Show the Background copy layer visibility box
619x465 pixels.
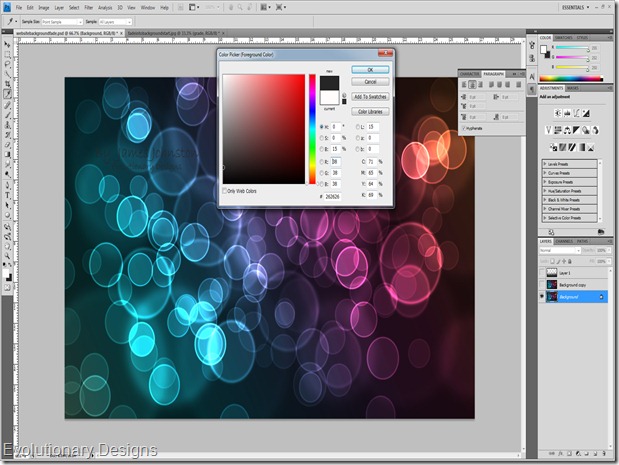pos(542,285)
